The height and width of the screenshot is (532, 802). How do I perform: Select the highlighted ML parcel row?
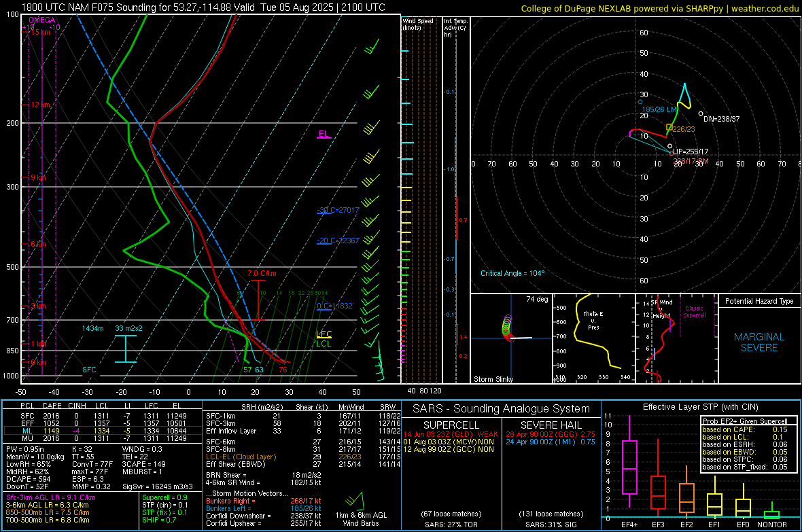click(102, 431)
